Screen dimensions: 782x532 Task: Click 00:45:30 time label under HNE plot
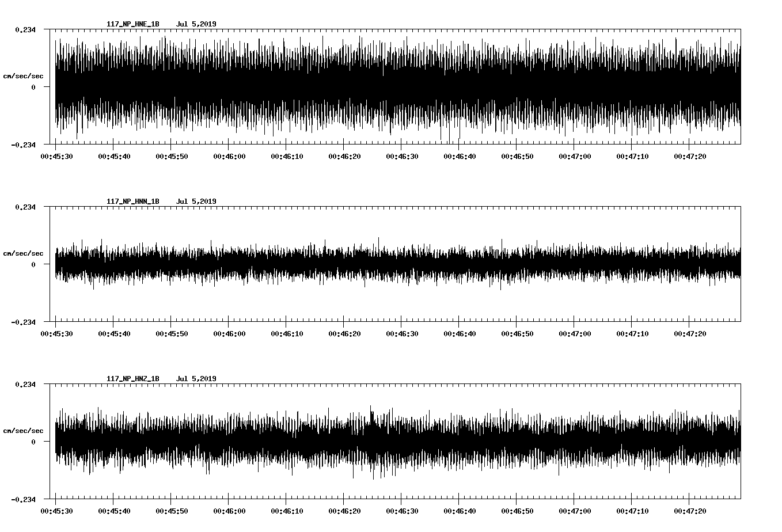coord(56,156)
